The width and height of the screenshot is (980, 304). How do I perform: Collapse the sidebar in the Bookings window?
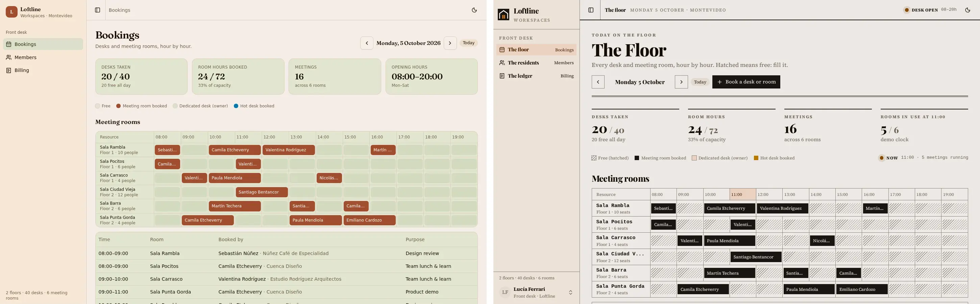pyautogui.click(x=97, y=10)
